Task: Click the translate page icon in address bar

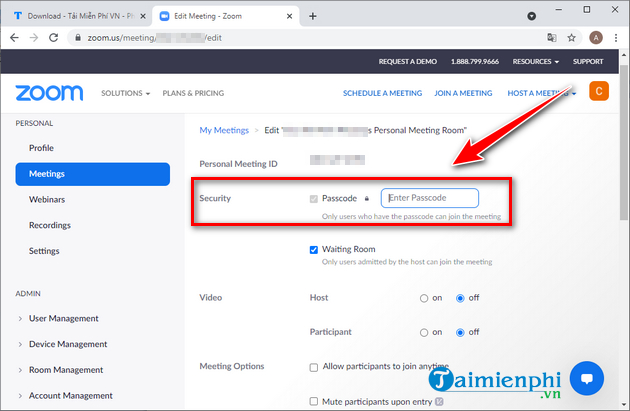Action: (550, 37)
